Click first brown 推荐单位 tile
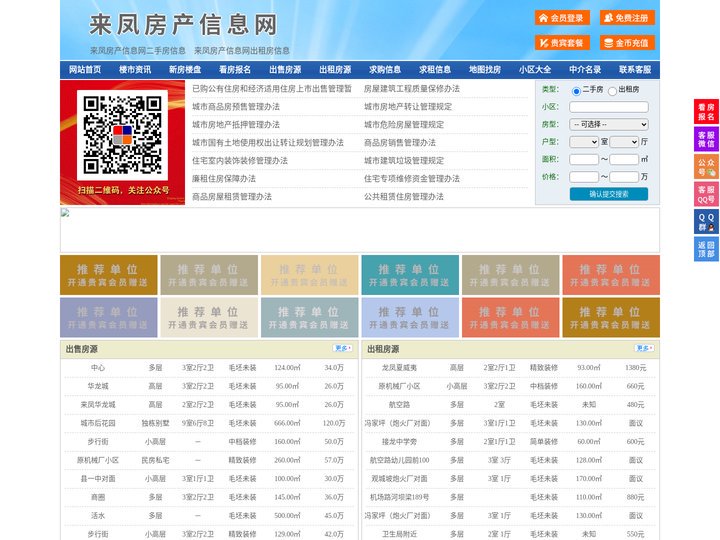 click(x=109, y=275)
